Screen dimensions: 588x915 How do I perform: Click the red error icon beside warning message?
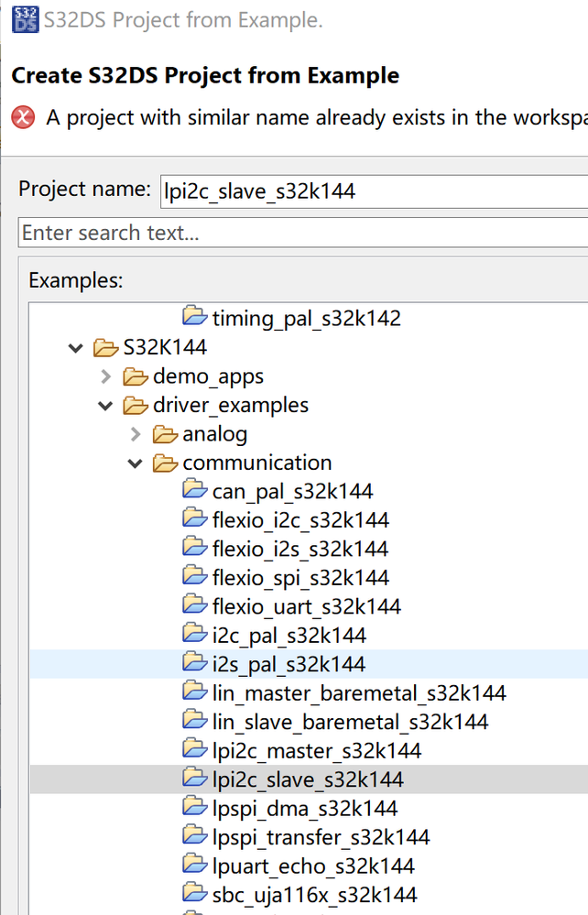[23, 117]
